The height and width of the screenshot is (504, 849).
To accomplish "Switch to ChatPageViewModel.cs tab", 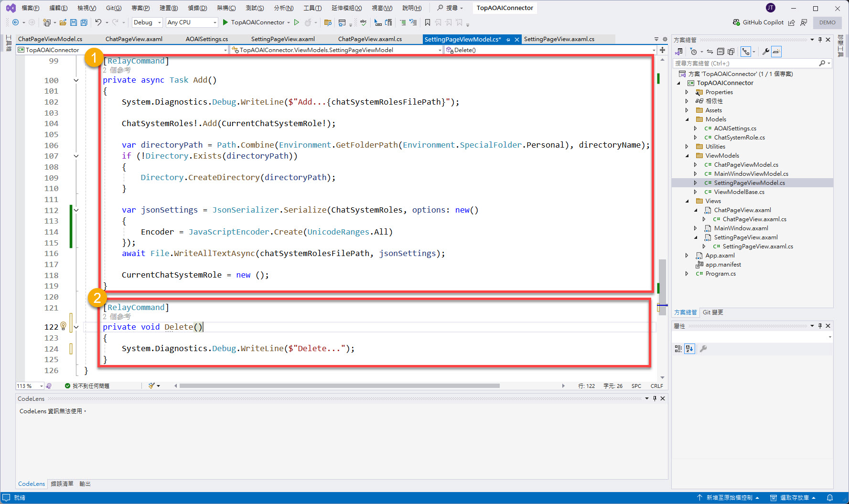I will pyautogui.click(x=50, y=39).
